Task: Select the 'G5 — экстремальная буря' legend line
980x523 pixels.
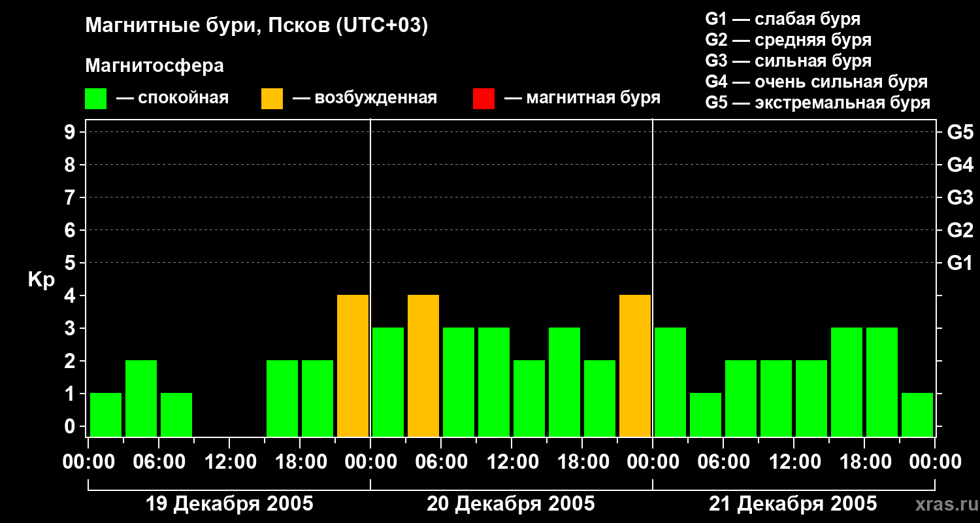Action: 818,103
